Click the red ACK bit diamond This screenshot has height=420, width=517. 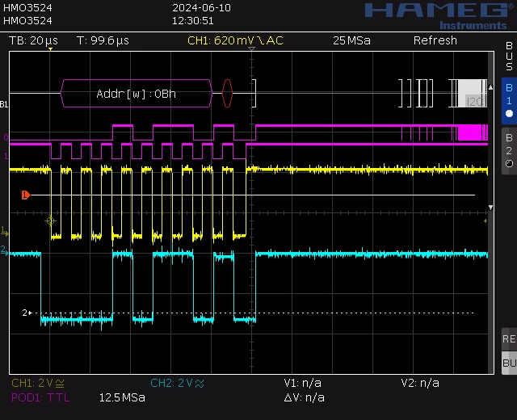pyautogui.click(x=227, y=94)
